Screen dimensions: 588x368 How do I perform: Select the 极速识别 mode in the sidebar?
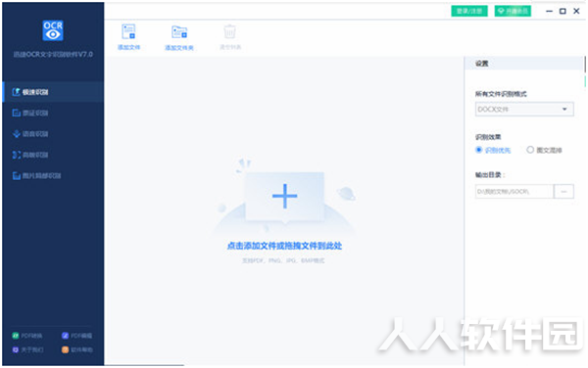(53, 92)
